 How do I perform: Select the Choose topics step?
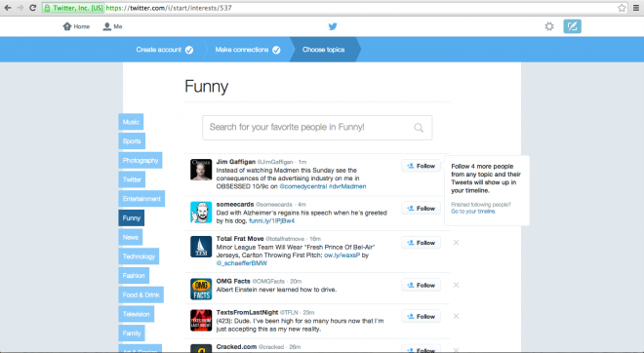pyautogui.click(x=323, y=50)
